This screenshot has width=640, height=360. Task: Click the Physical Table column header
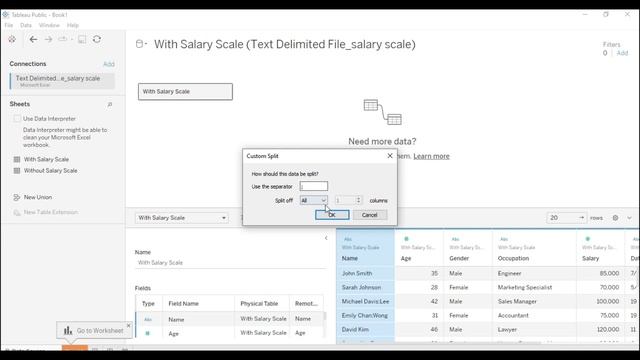pos(259,304)
